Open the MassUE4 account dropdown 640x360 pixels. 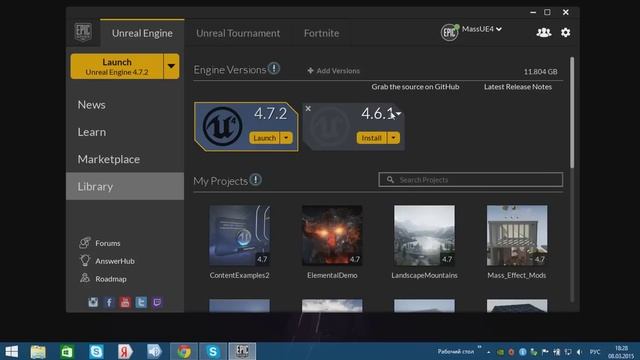click(482, 29)
